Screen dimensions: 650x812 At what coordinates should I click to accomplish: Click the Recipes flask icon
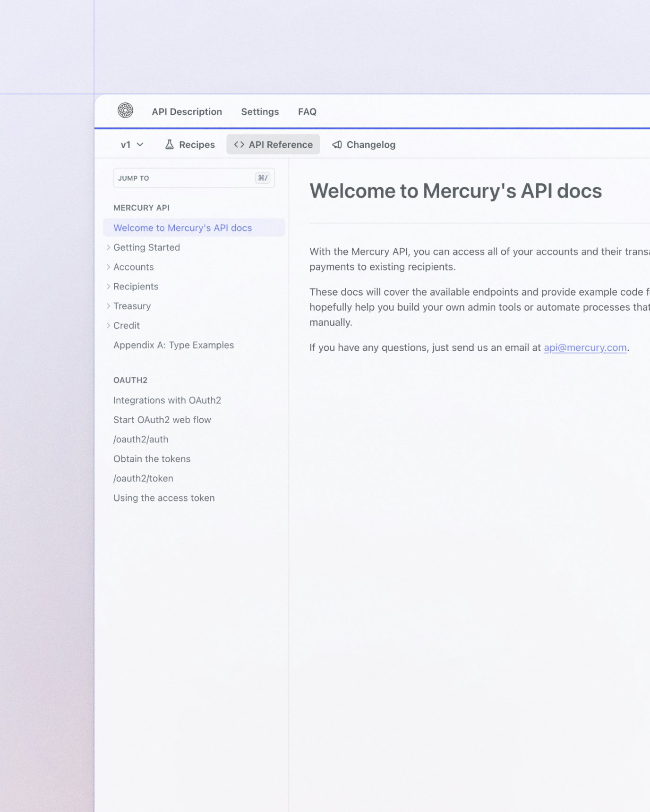(169, 144)
